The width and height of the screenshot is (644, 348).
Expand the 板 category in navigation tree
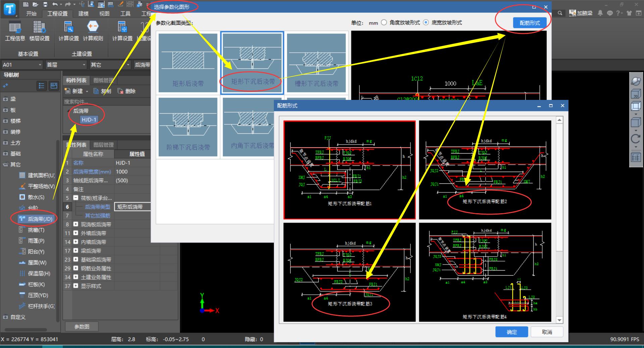coord(5,110)
